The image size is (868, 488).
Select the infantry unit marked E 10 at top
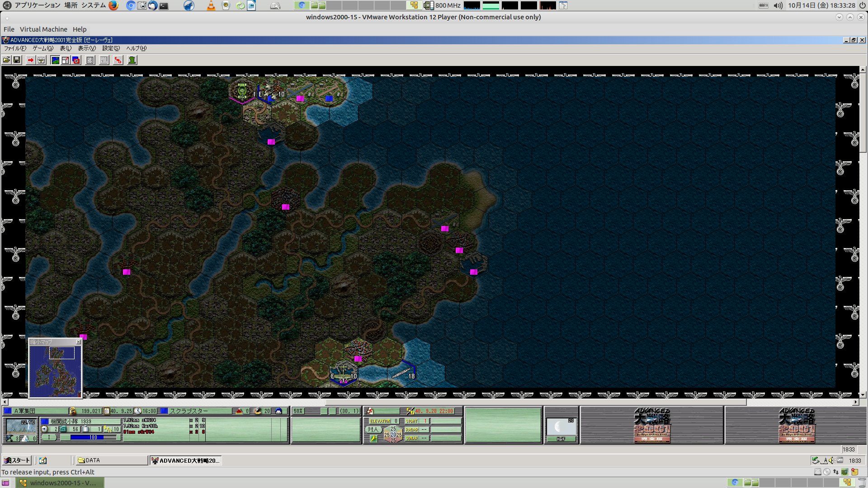click(271, 92)
